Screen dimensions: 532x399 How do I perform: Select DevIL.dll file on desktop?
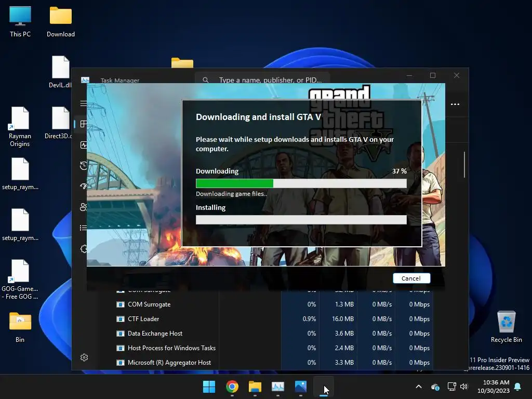[x=60, y=72]
